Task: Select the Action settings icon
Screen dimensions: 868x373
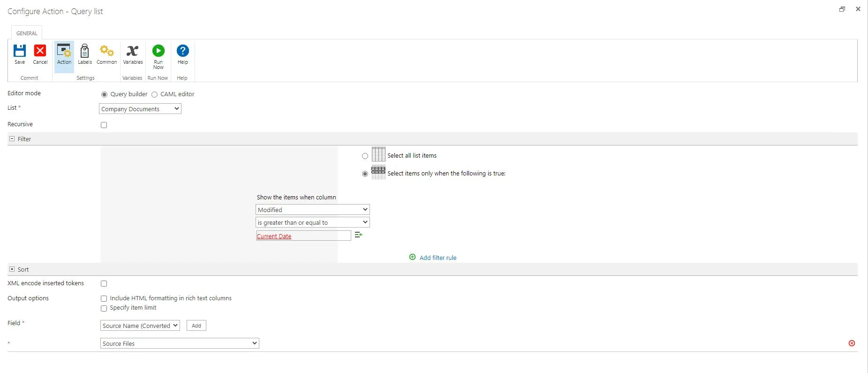Action: coord(64,51)
